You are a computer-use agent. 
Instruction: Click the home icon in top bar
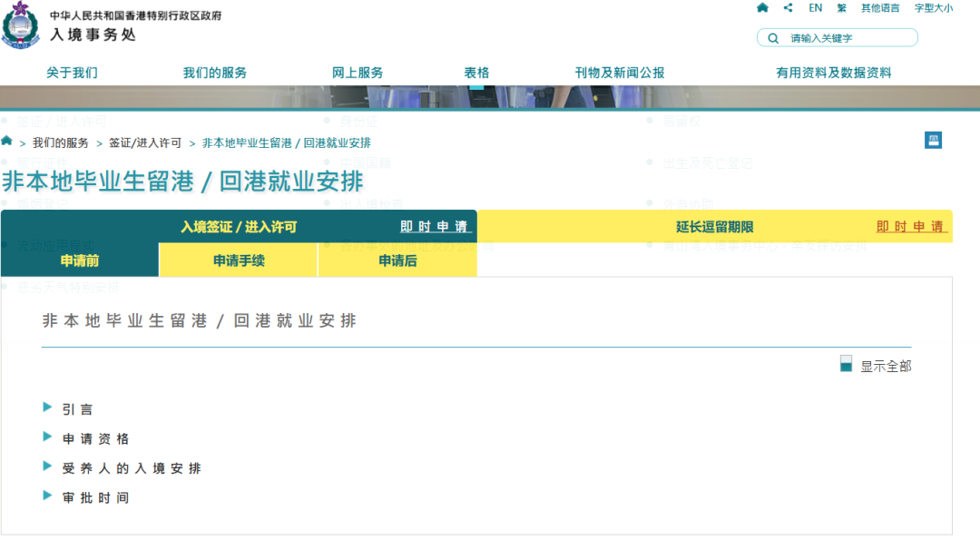[762, 8]
